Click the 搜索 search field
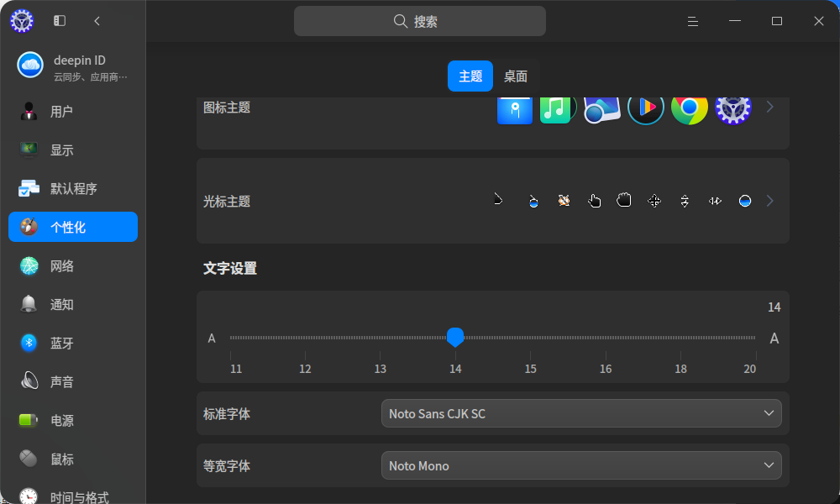Image resolution: width=840 pixels, height=504 pixels. coord(420,22)
